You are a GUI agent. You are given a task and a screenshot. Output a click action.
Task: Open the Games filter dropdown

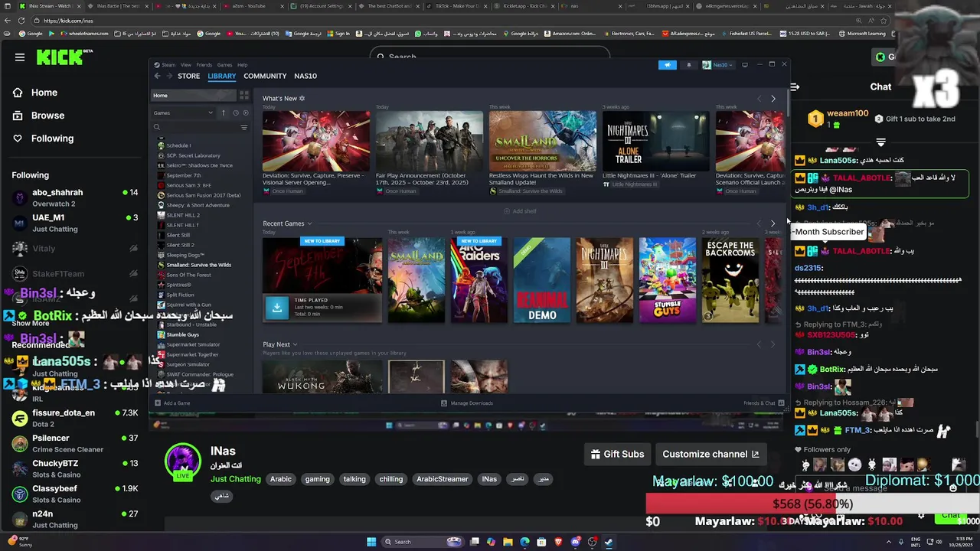point(184,112)
